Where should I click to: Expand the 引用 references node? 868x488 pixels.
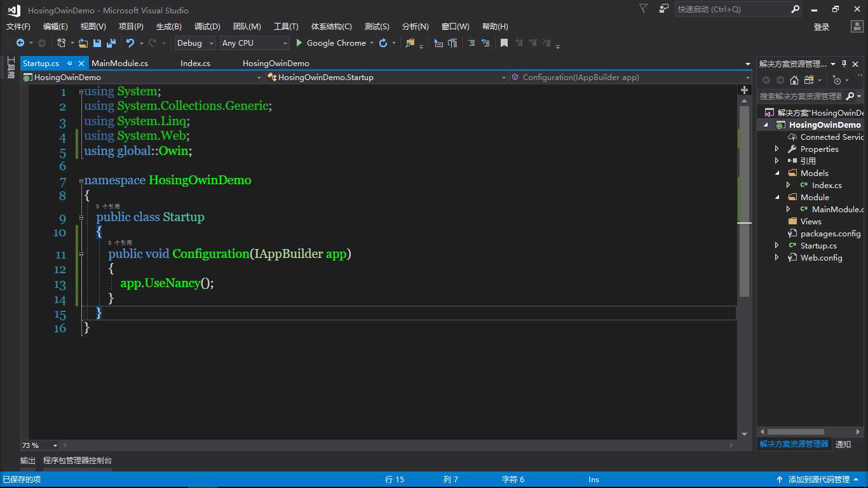pyautogui.click(x=776, y=161)
